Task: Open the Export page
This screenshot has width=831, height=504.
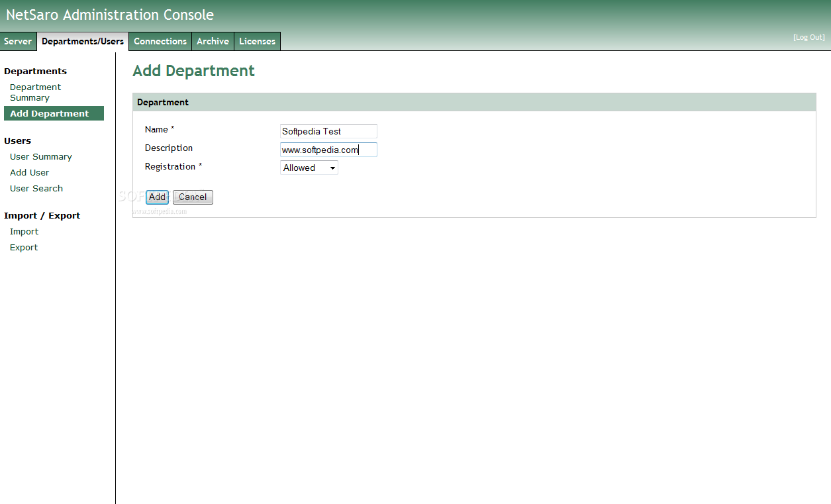Action: (x=24, y=248)
